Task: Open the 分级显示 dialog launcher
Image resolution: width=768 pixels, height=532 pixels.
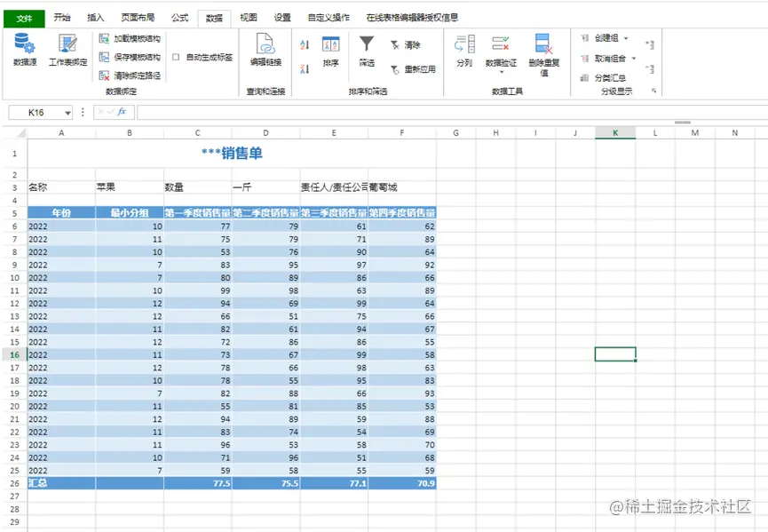Action: pos(653,91)
